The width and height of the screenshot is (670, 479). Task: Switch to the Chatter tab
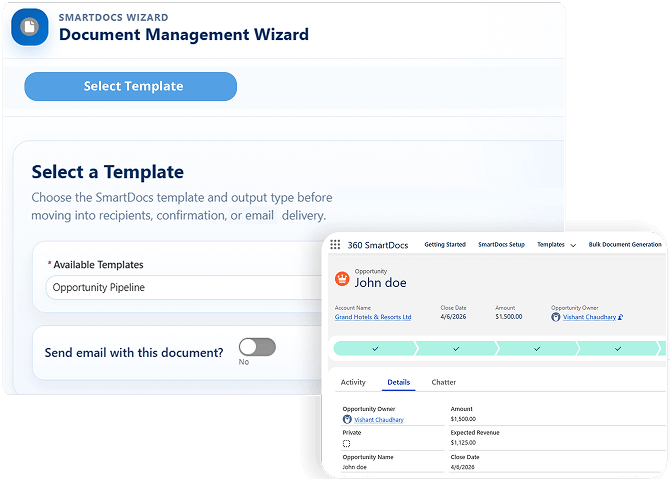click(444, 382)
